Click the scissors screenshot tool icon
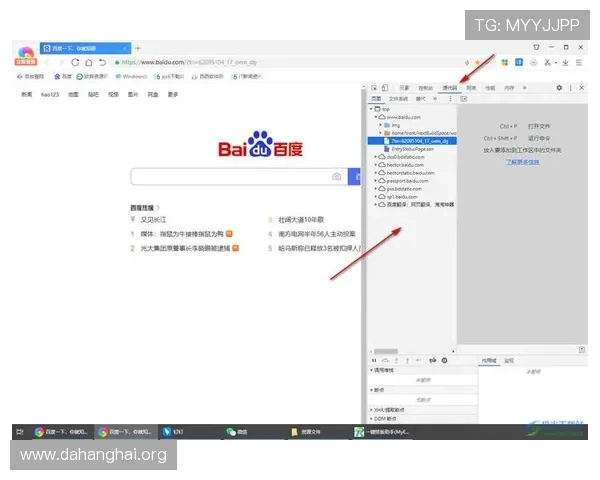This screenshot has width=600, height=480. (548, 62)
